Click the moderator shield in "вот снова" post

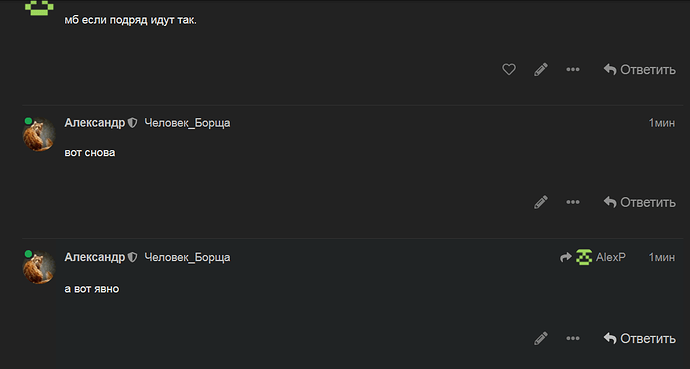[x=132, y=123]
